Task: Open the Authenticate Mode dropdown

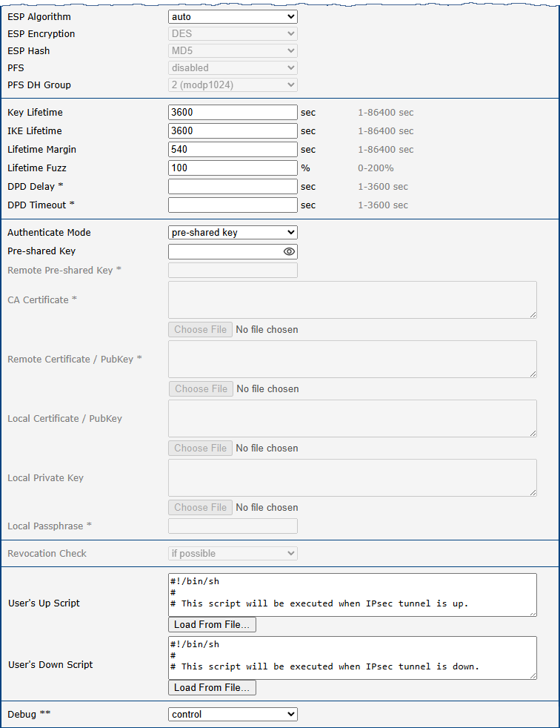Action: (x=233, y=232)
